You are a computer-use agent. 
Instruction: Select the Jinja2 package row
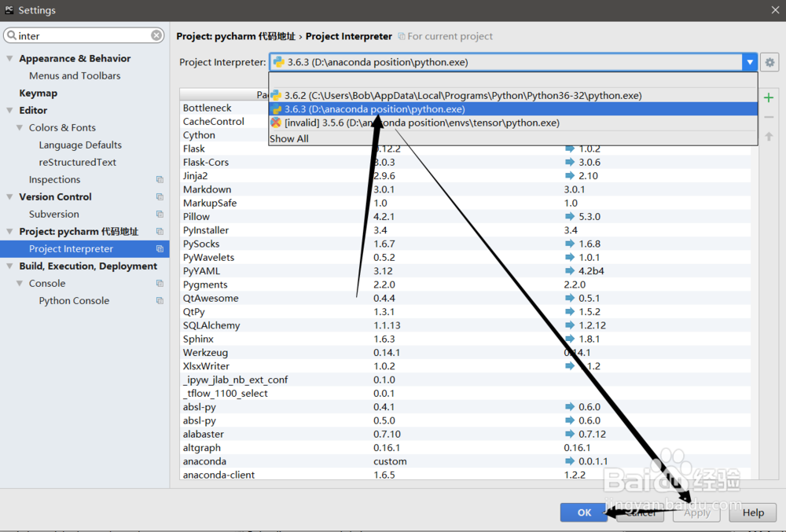(465, 176)
